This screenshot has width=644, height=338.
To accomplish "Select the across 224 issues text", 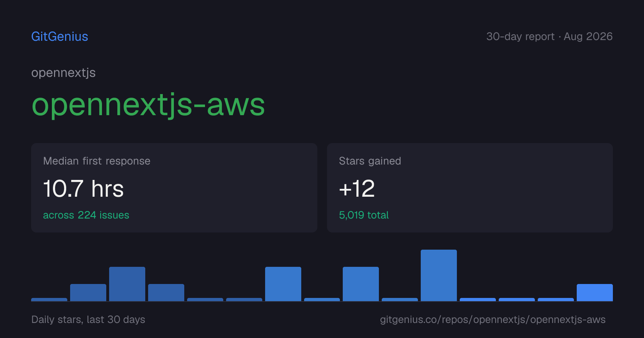I will [x=86, y=215].
